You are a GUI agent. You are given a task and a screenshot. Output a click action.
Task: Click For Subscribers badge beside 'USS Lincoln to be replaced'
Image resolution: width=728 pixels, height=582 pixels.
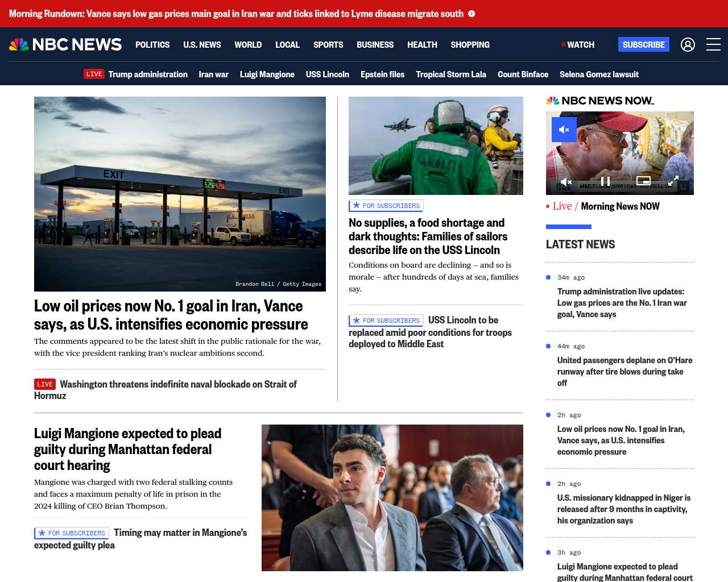point(386,321)
